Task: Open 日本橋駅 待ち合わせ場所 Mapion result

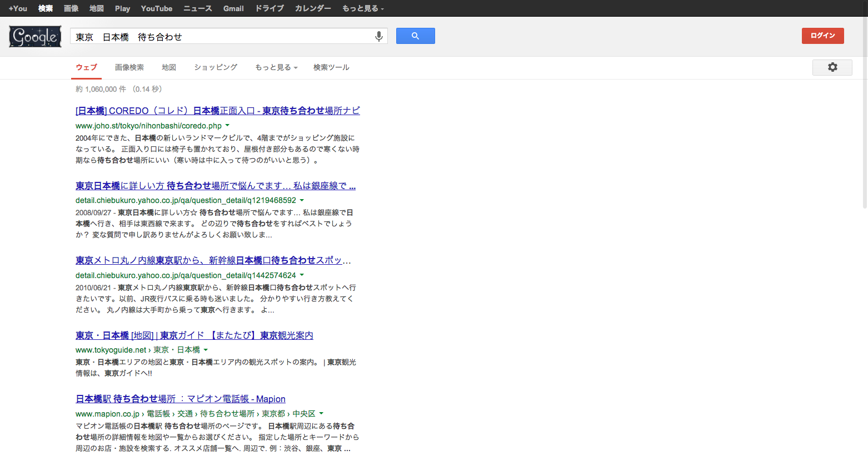Action: tap(180, 399)
